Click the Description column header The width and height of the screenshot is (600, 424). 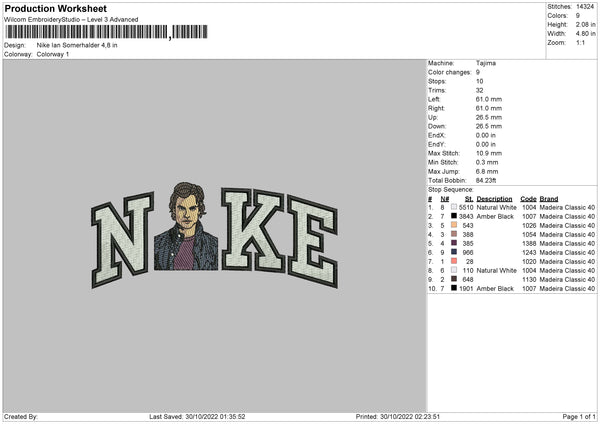(494, 199)
